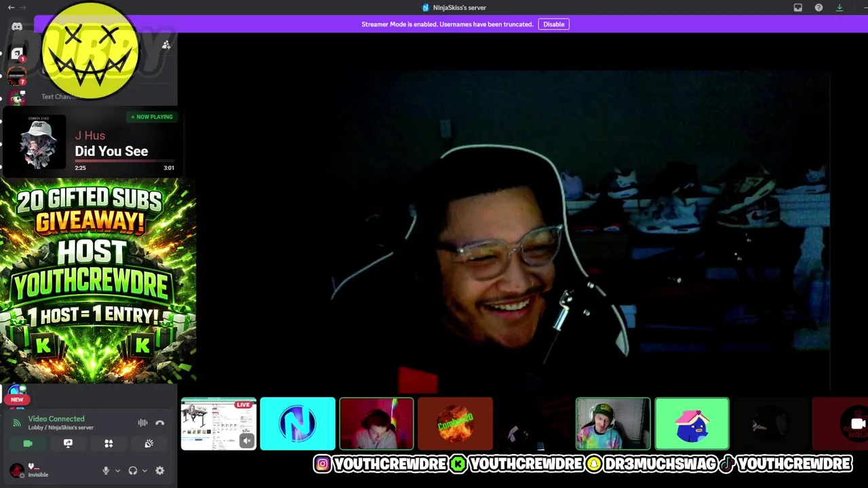This screenshot has height=488, width=868.
Task: Open server icon with 7 notification badge
Action: [x=17, y=76]
